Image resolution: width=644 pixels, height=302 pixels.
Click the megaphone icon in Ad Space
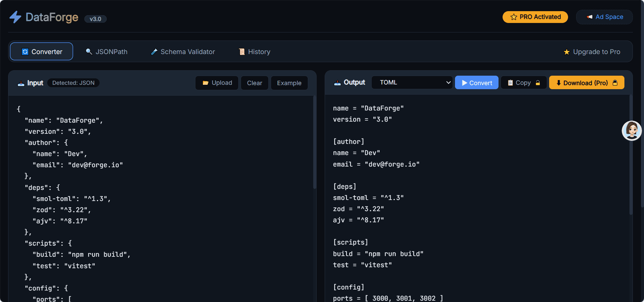[x=590, y=17]
